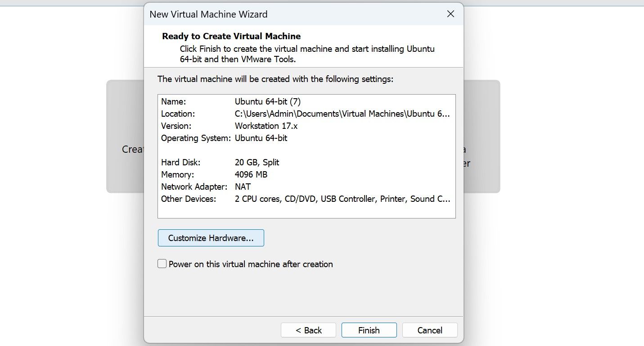Select the Memory value 4096 MB

pyautogui.click(x=251, y=174)
